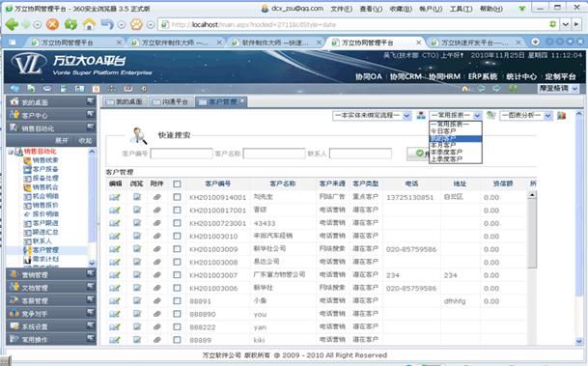Image resolution: width=588 pixels, height=366 pixels.
Task: Click the green-check search button
Action: [x=418, y=154]
